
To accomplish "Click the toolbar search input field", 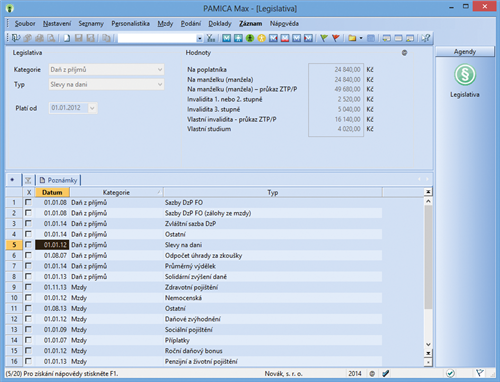I will pos(157,38).
